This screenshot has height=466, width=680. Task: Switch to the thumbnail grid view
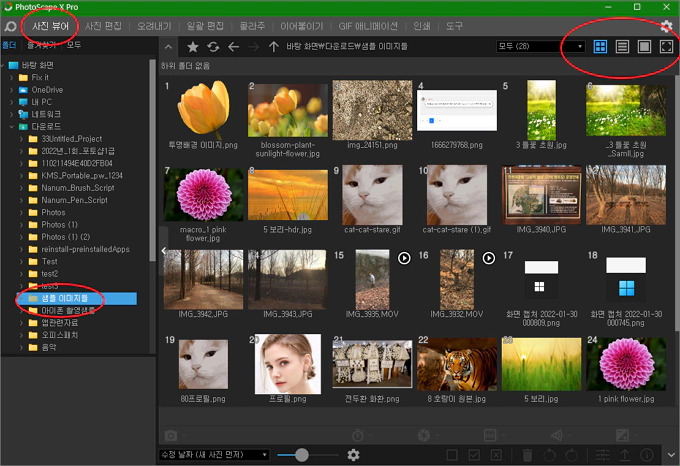600,46
